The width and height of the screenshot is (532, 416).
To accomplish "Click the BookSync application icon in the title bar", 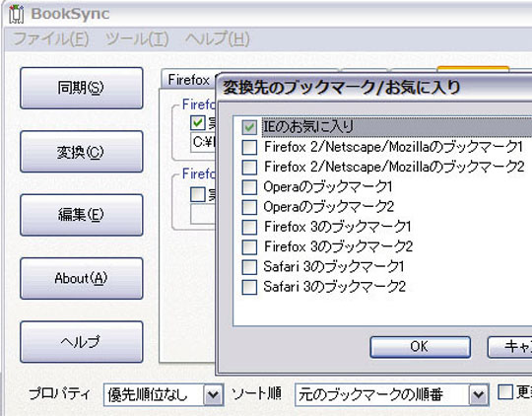I will point(17,14).
